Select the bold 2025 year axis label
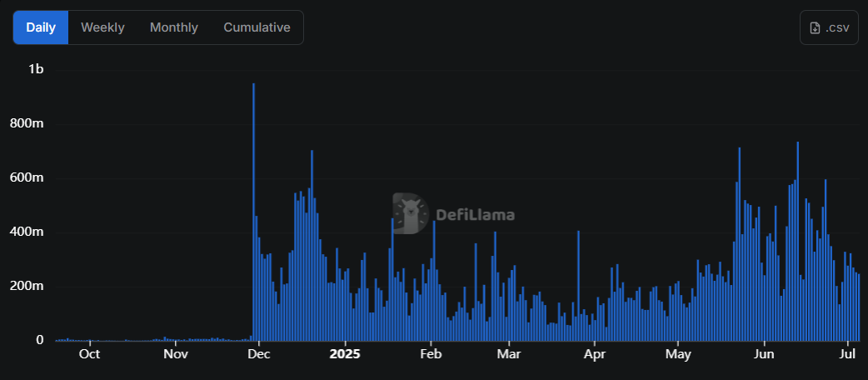This screenshot has width=868, height=380. [x=346, y=354]
